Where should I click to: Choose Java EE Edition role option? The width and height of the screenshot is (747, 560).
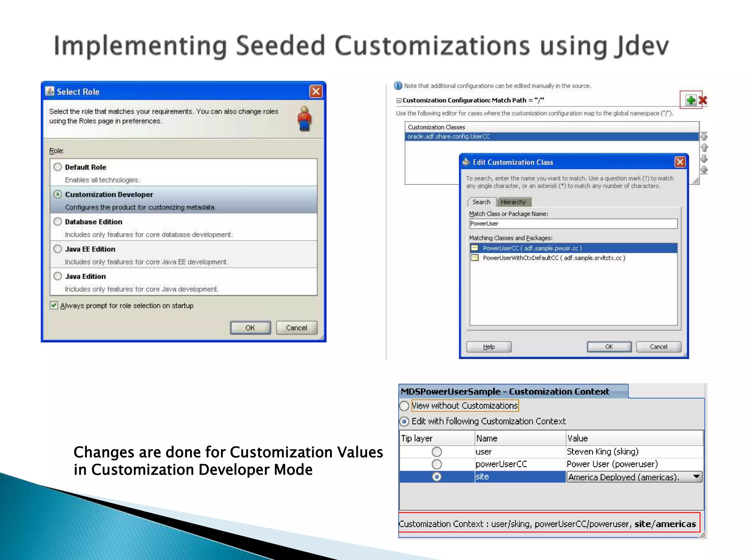(58, 249)
